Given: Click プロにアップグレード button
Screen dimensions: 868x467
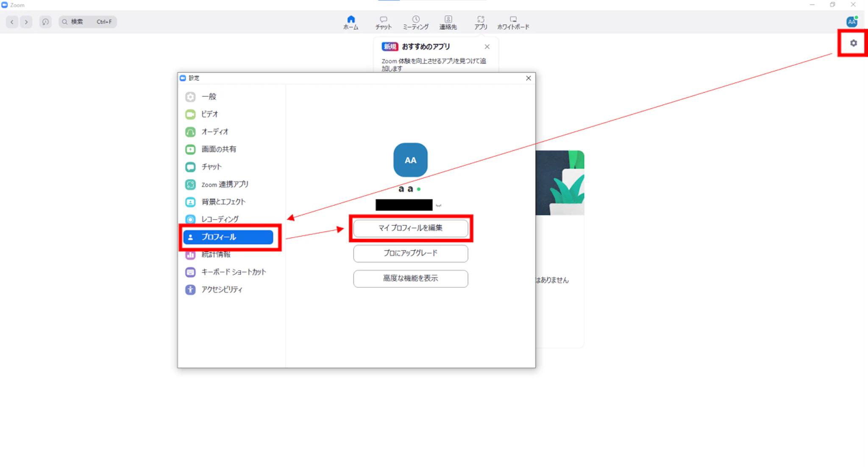Looking at the screenshot, I should pos(410,253).
